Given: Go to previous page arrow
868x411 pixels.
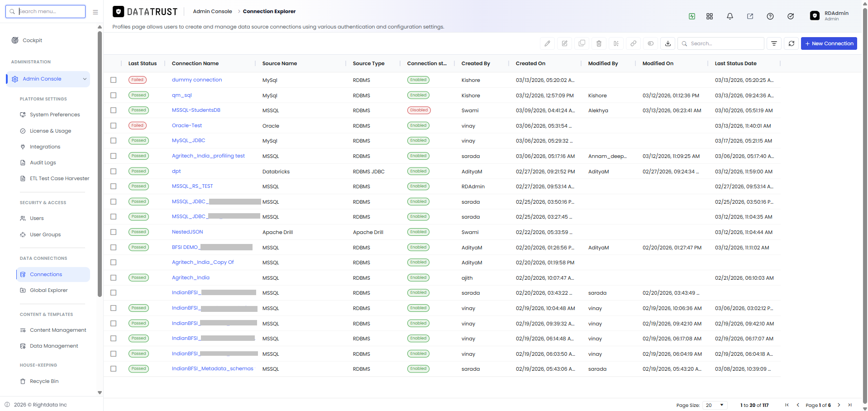Looking at the screenshot, I should 798,405.
